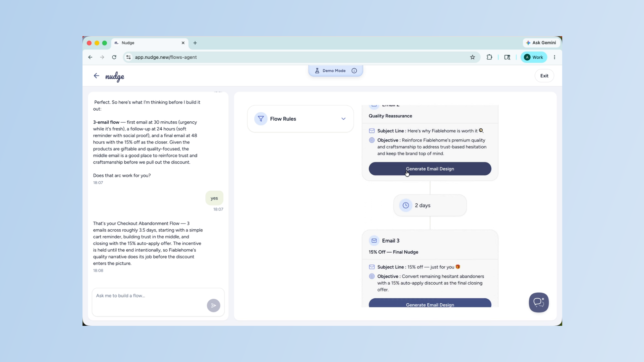
Task: Focus the 'Ask me to build a flow' input
Action: point(158,302)
